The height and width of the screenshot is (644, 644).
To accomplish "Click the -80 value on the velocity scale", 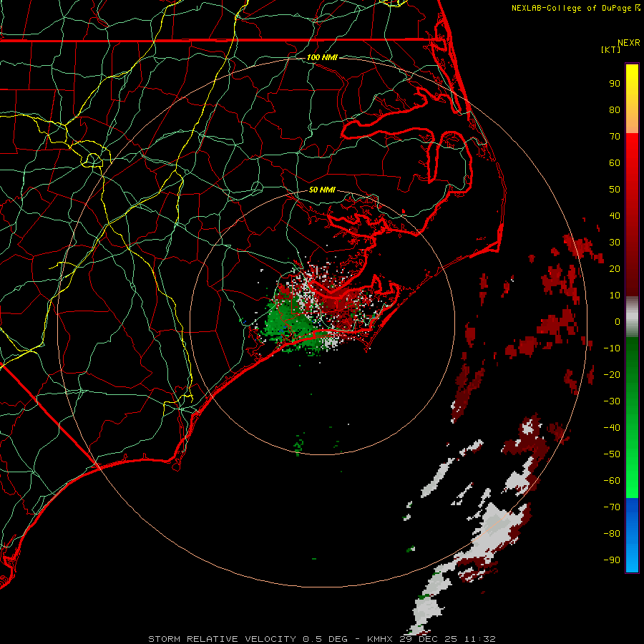I will pos(612,534).
